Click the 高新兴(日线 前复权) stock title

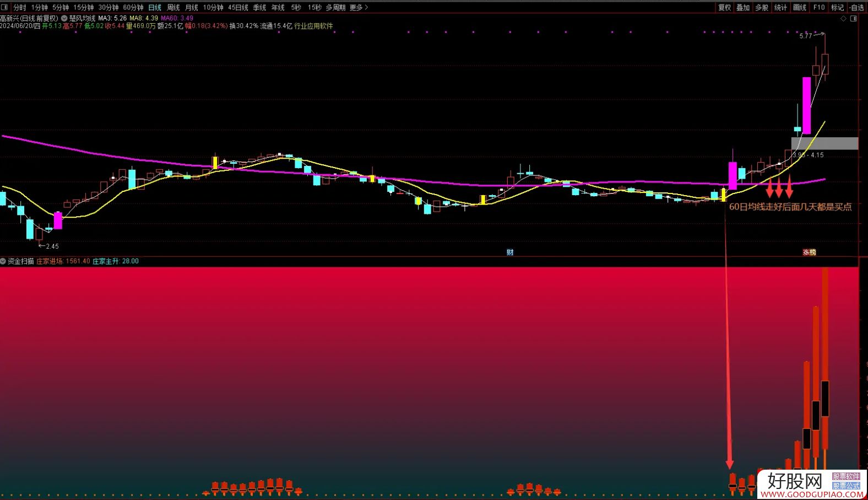click(29, 18)
